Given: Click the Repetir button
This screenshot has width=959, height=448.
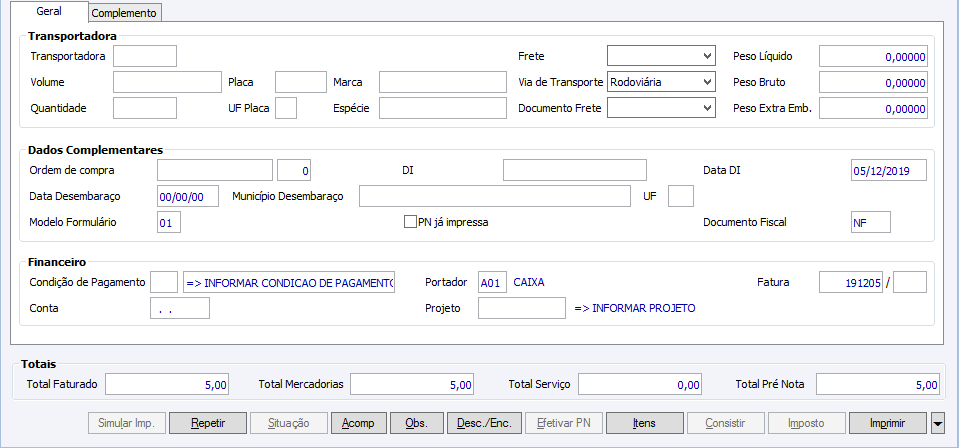Looking at the screenshot, I should 207,423.
